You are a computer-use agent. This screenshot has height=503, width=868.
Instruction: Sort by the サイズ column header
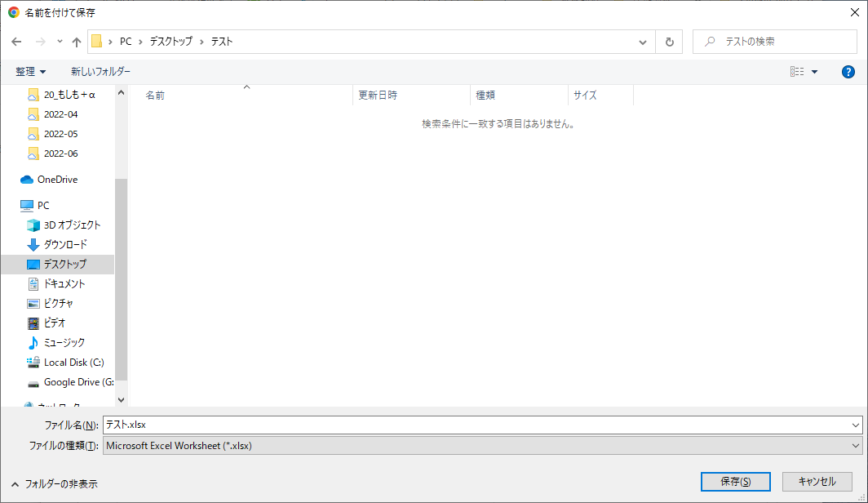[600, 96]
